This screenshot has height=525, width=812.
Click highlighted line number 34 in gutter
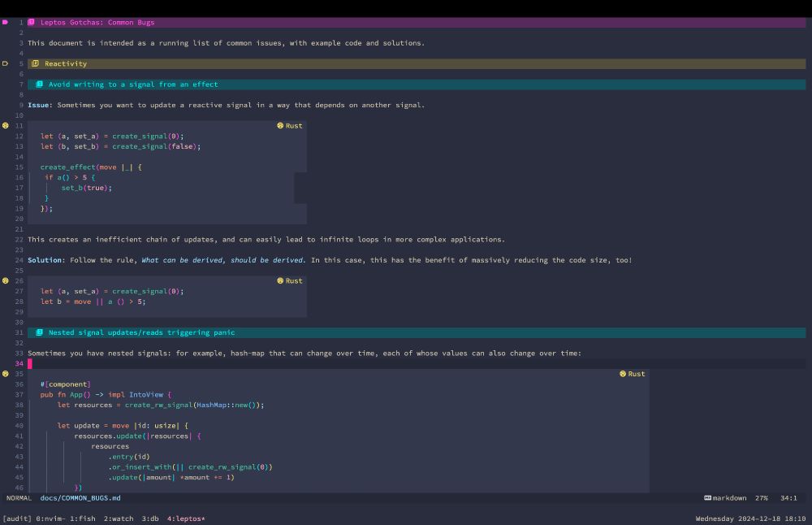pyautogui.click(x=19, y=364)
